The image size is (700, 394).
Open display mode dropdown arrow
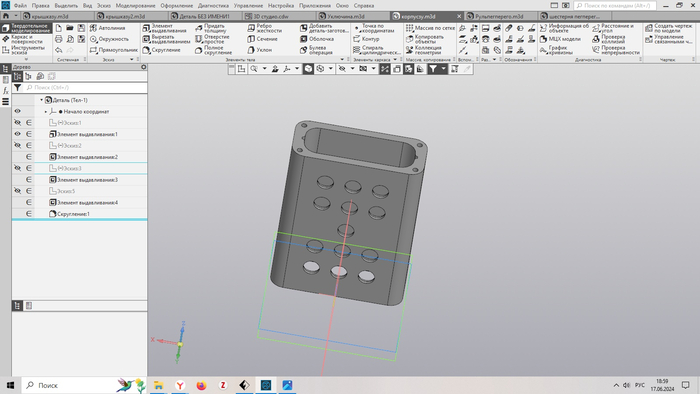tap(330, 69)
